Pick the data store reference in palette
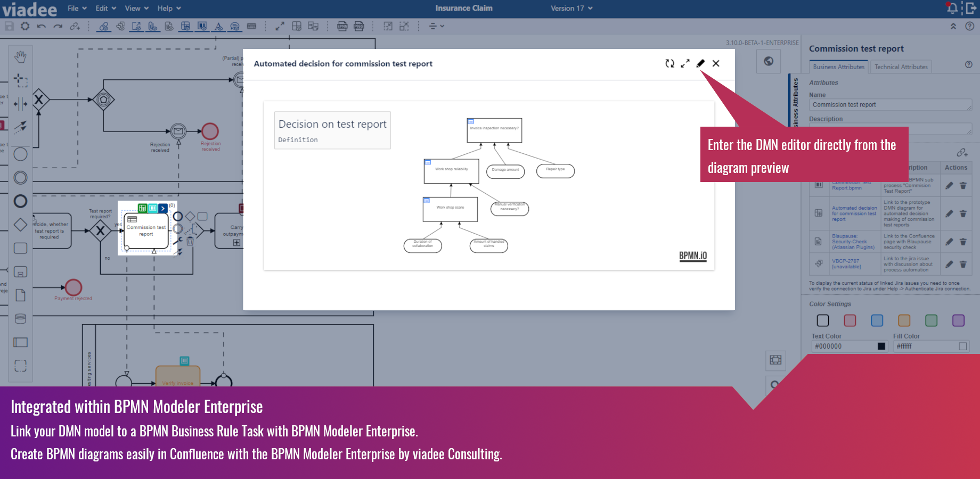The height and width of the screenshot is (479, 980). point(20,319)
